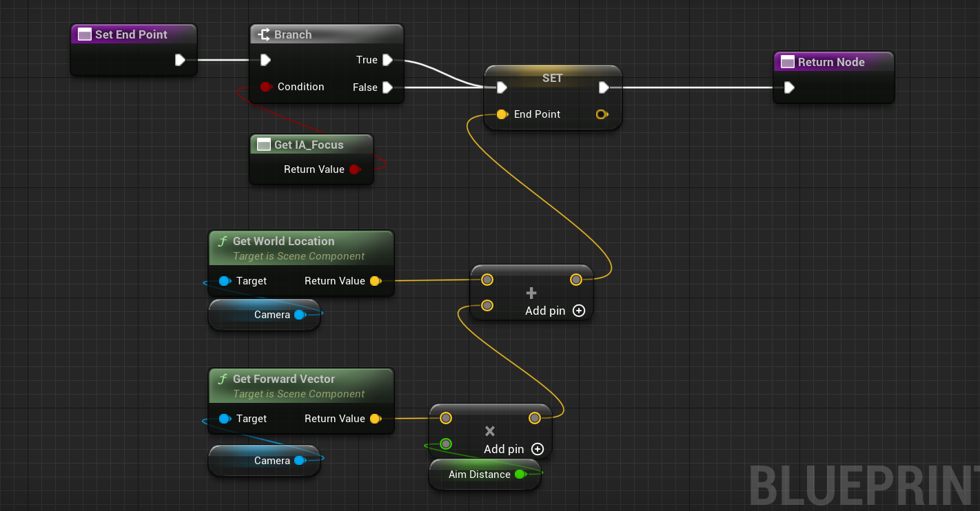
Task: Click the Camera pin wired to Get Forward Vector
Action: (300, 461)
